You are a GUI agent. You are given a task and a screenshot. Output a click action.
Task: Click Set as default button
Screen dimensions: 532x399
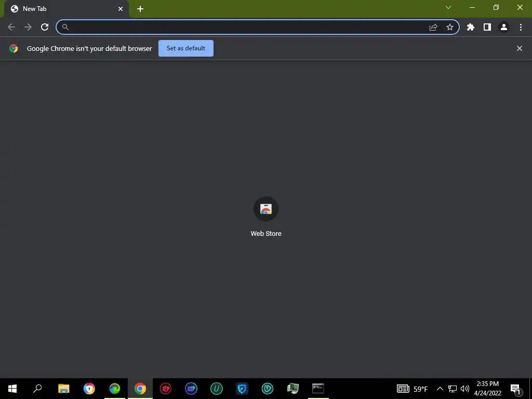186,48
